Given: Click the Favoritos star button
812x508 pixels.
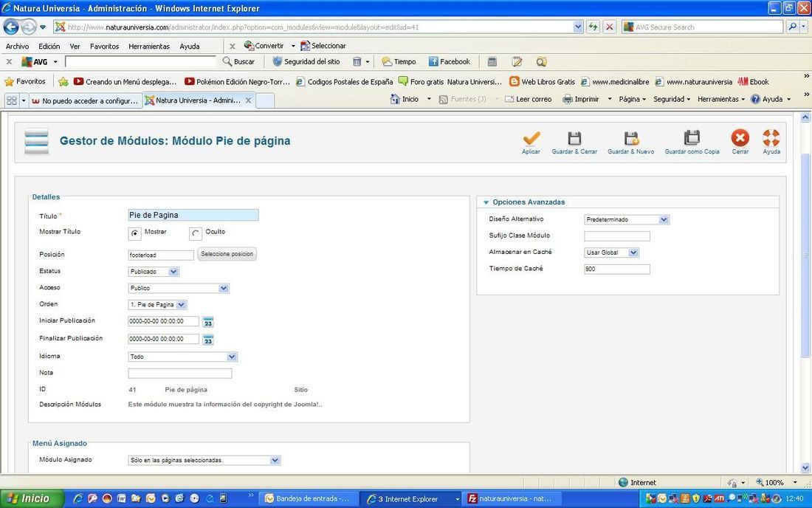Looking at the screenshot, I should [25, 82].
